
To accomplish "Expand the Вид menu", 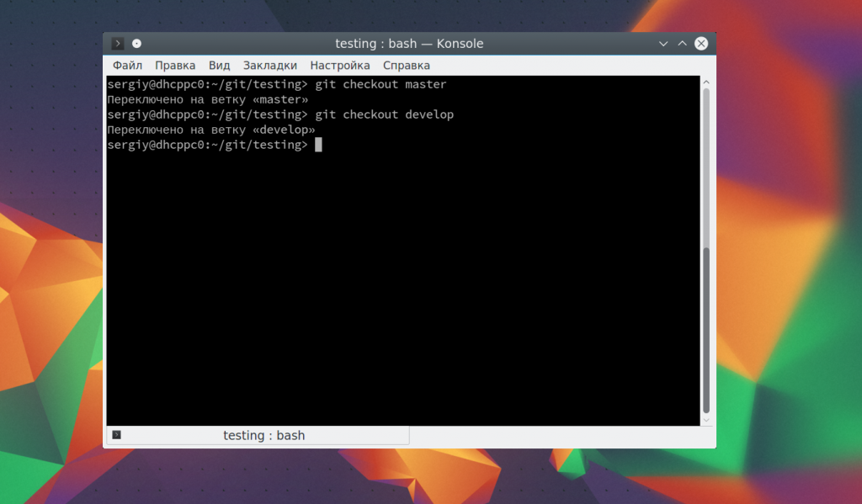I will (x=220, y=66).
